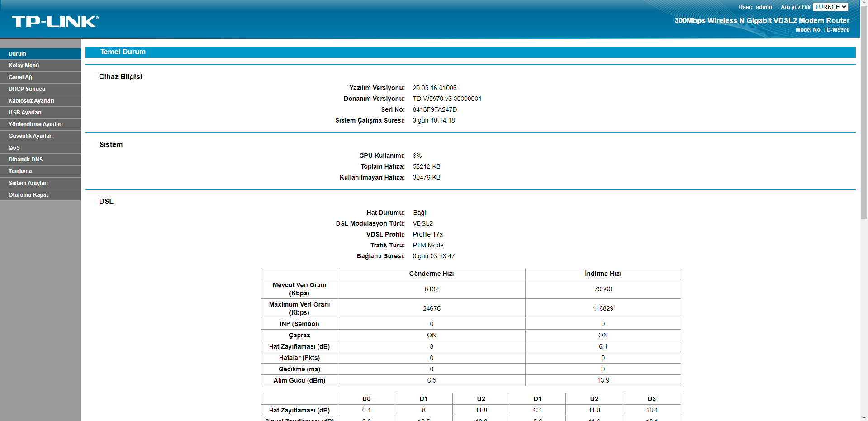Click maximum upload rate 24676
868x421 pixels.
pyautogui.click(x=432, y=308)
